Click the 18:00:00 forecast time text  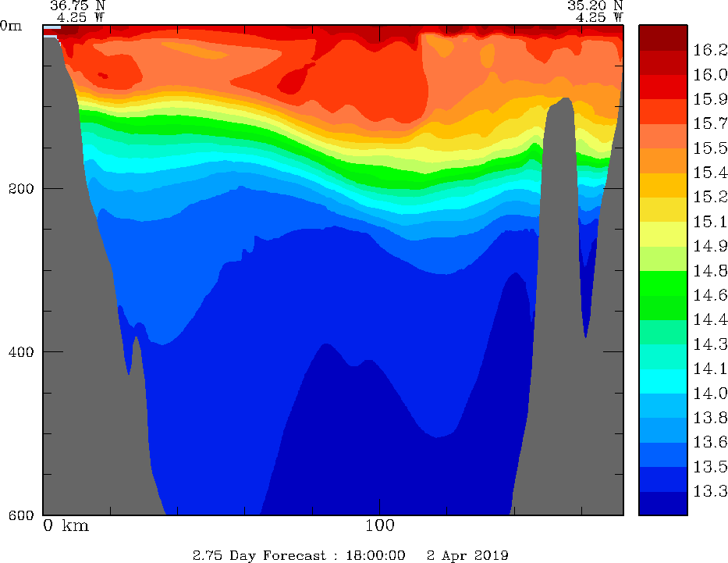375,555
